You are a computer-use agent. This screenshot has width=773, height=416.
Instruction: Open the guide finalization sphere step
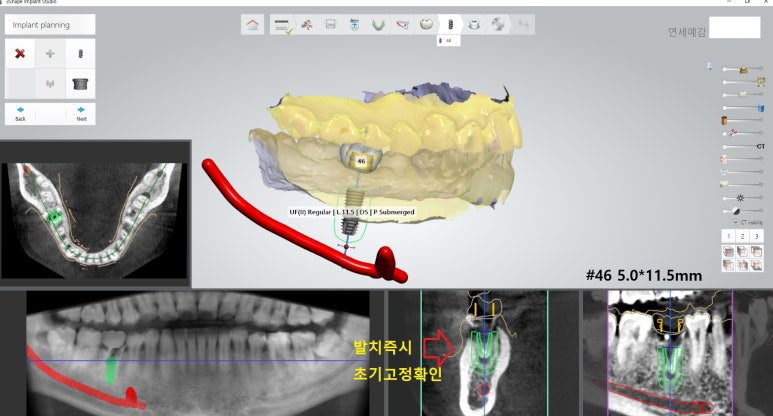(x=498, y=25)
